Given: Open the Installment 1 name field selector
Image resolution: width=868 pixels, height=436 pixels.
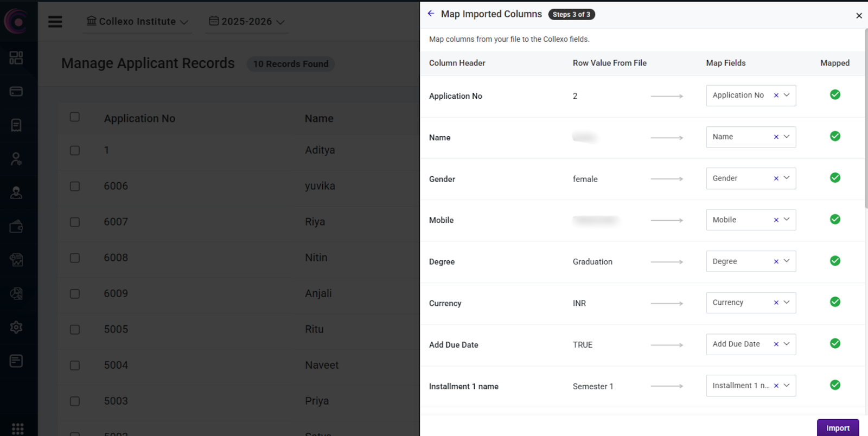Looking at the screenshot, I should pos(787,386).
